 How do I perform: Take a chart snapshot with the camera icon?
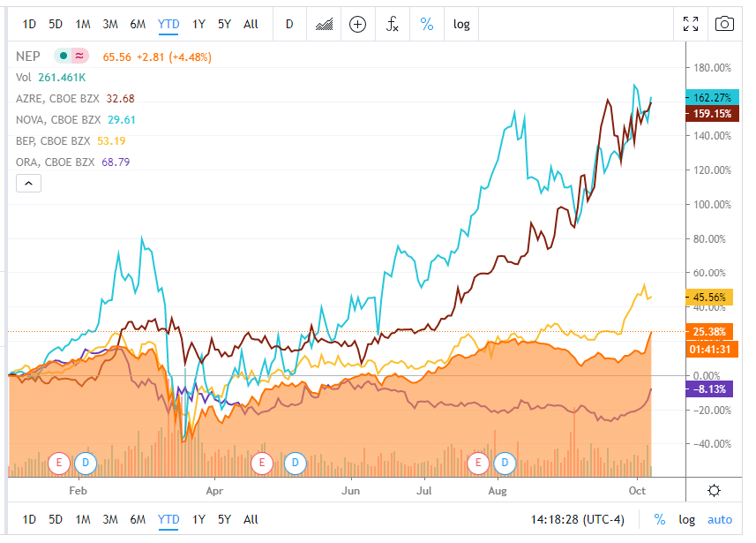click(724, 25)
